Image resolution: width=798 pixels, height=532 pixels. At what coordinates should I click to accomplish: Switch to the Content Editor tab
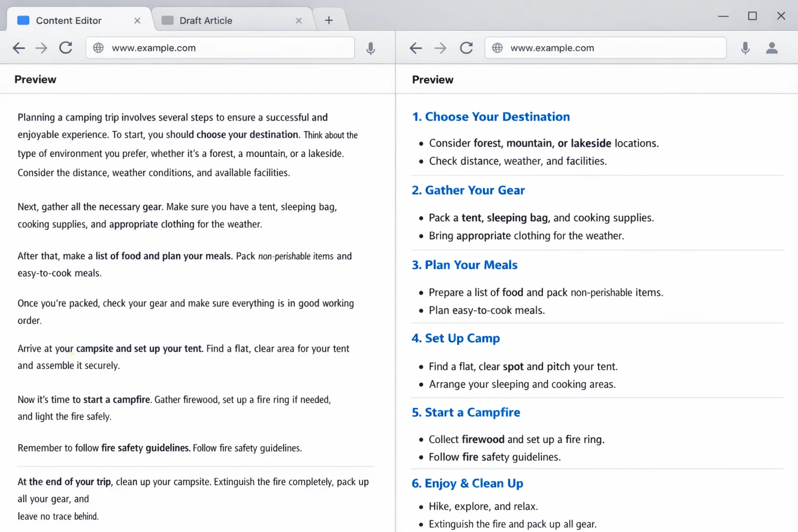click(68, 20)
